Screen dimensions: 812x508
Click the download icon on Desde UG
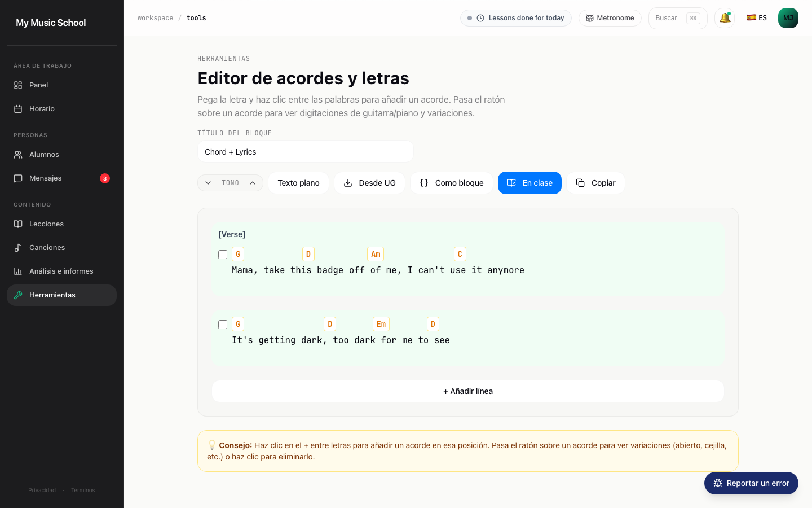[348, 183]
